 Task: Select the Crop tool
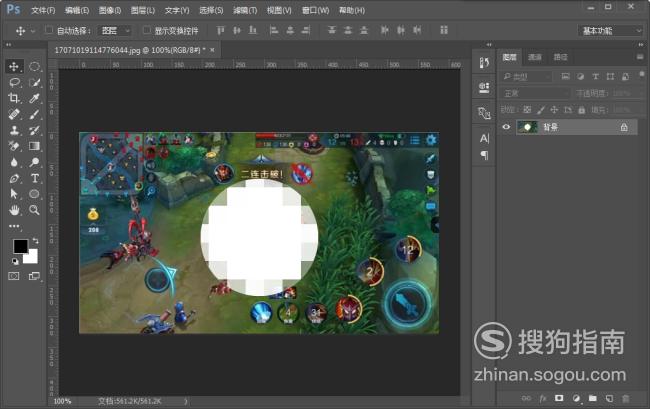(x=14, y=98)
